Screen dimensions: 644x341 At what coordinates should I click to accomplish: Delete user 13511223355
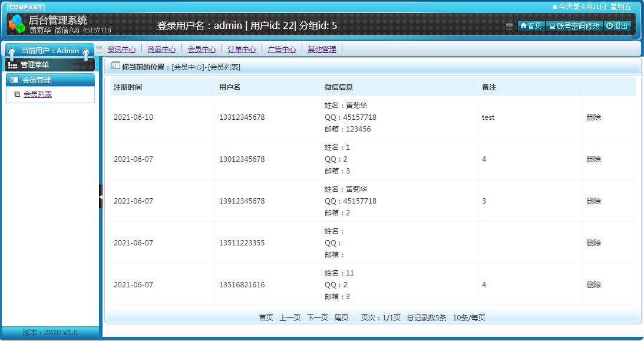594,243
